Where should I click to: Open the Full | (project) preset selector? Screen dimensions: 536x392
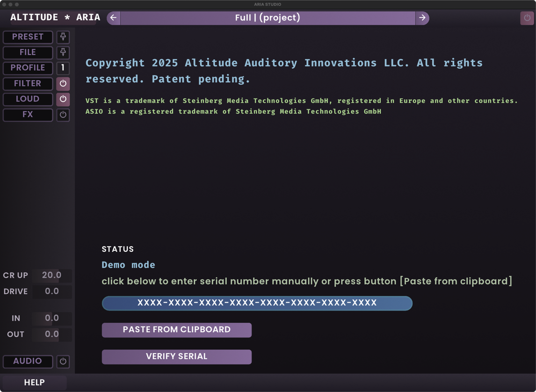tap(268, 18)
